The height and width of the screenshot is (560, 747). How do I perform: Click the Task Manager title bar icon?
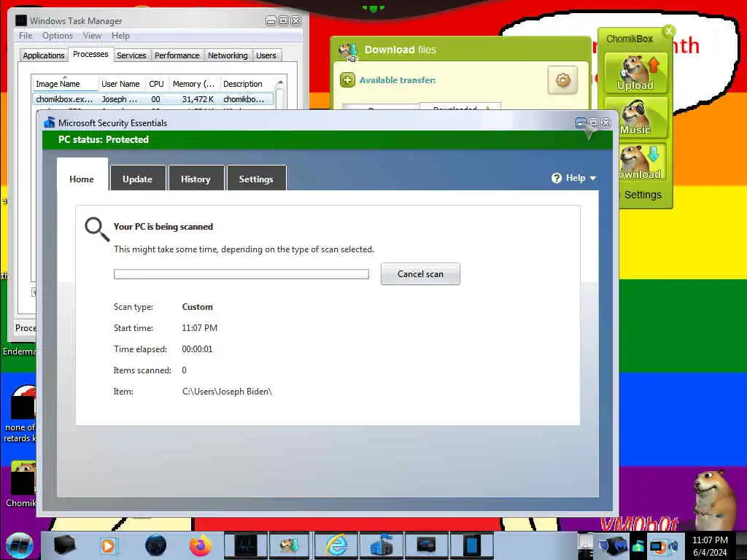click(21, 20)
